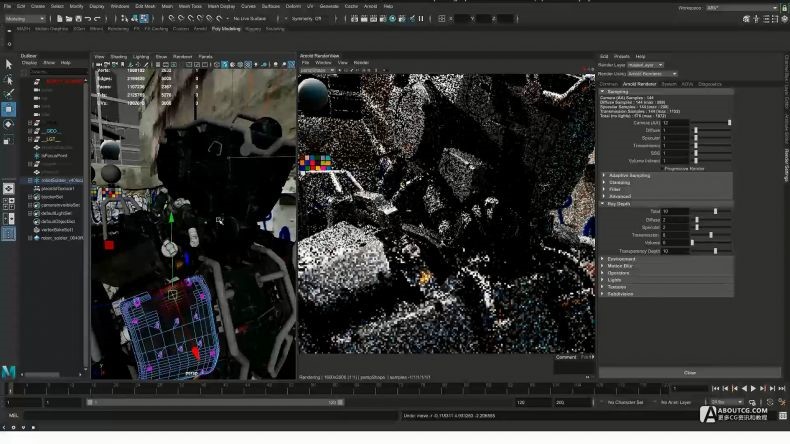This screenshot has width=790, height=444.
Task: Switch to single perspective layout icon
Action: click(9, 188)
